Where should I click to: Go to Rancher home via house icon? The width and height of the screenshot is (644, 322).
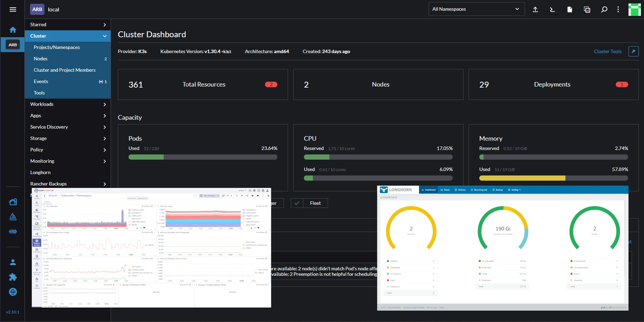(x=13, y=30)
